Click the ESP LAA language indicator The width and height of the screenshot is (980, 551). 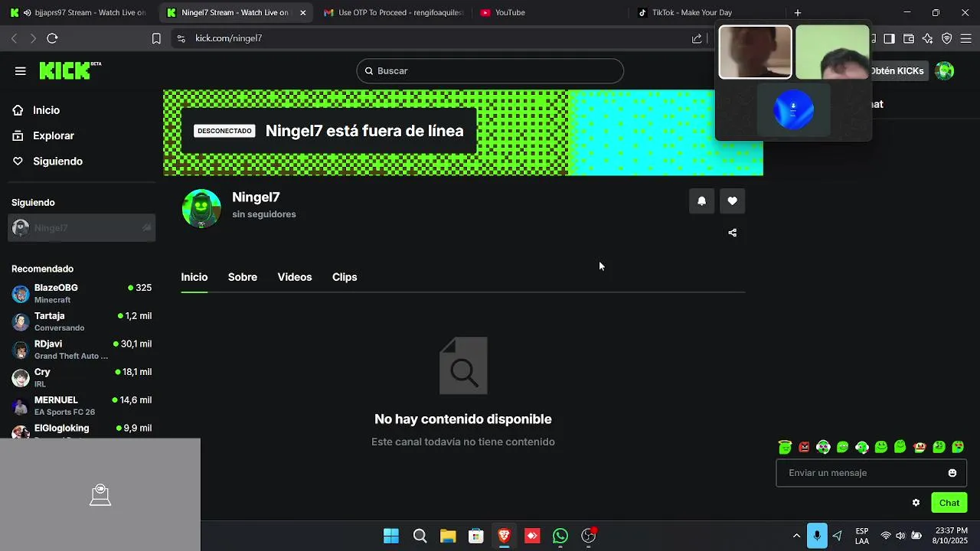(x=862, y=536)
